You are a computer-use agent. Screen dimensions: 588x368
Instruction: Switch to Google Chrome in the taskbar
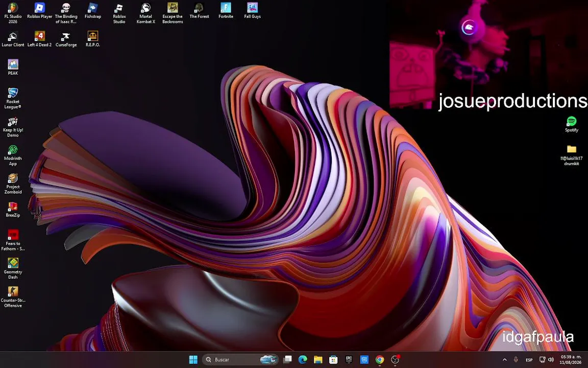pyautogui.click(x=380, y=360)
